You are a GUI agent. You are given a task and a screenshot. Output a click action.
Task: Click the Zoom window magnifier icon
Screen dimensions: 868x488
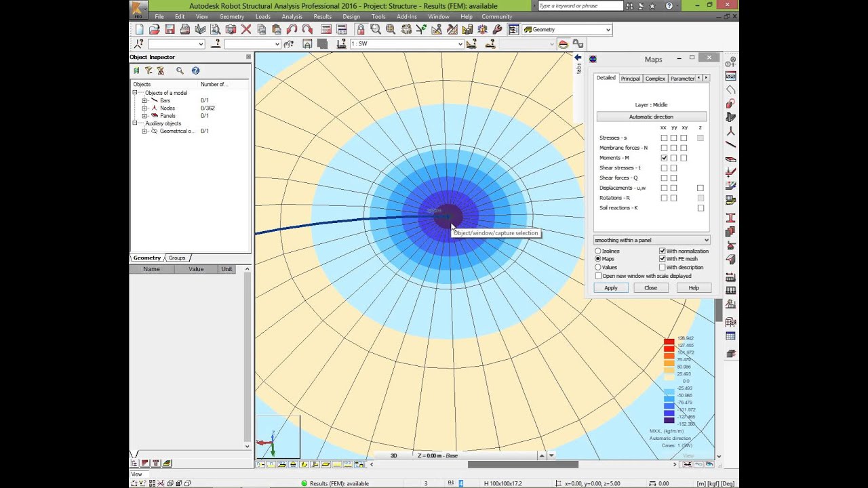(x=375, y=29)
